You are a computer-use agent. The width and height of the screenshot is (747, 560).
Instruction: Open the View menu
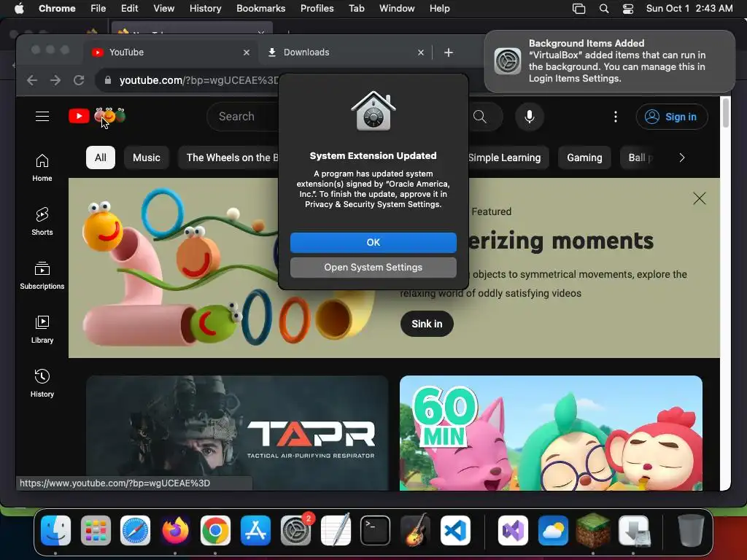click(x=163, y=9)
